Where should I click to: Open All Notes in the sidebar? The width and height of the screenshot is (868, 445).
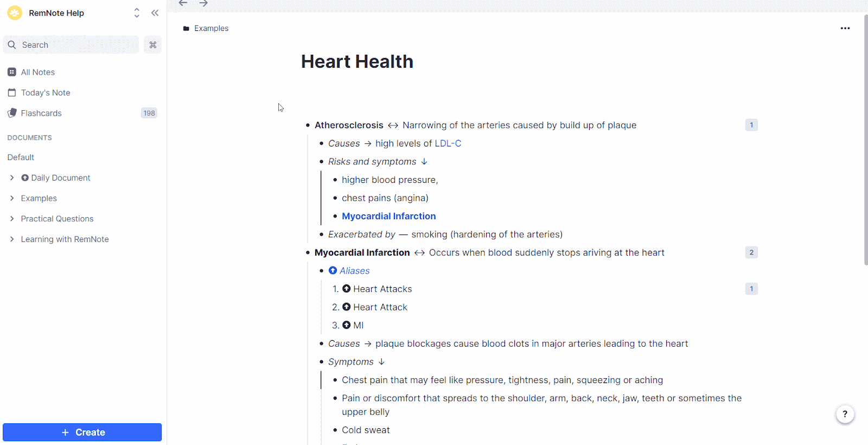37,72
